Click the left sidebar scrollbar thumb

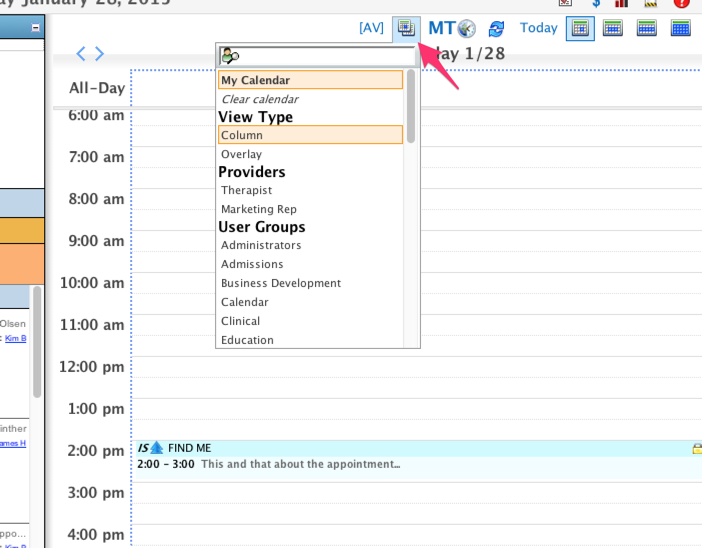(37, 342)
